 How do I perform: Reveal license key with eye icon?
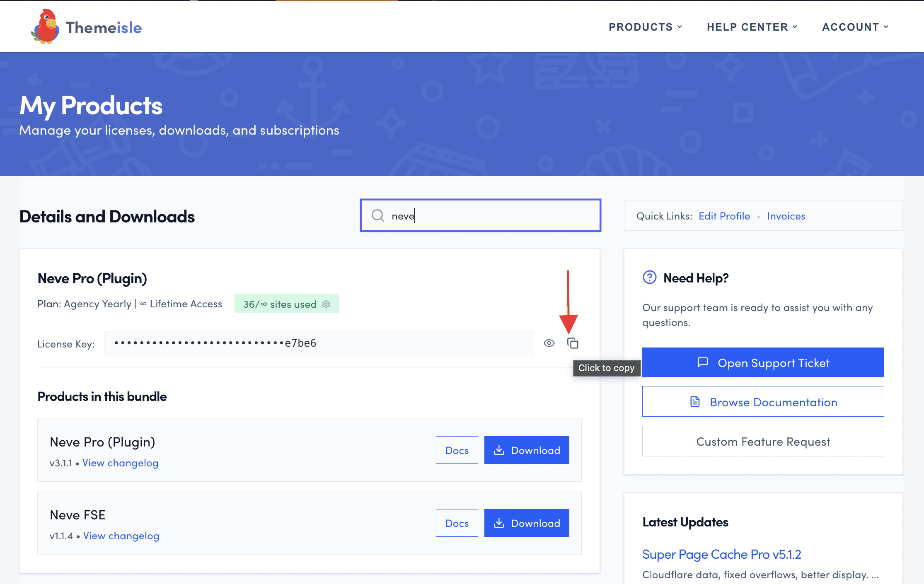point(549,343)
